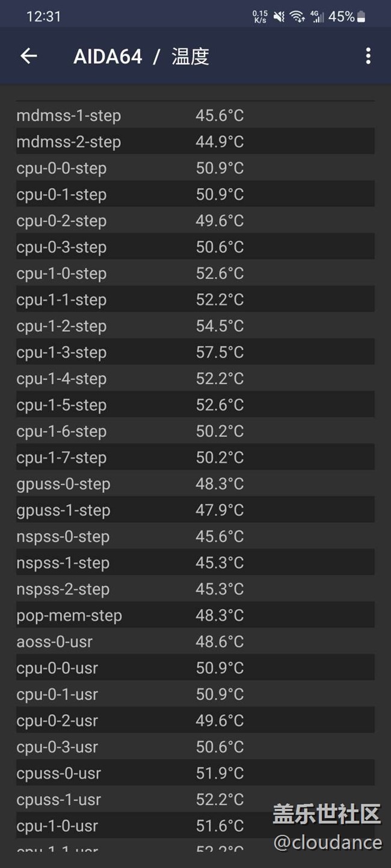Select the cpu-0-3-usr row
391x868 pixels.
(x=195, y=747)
